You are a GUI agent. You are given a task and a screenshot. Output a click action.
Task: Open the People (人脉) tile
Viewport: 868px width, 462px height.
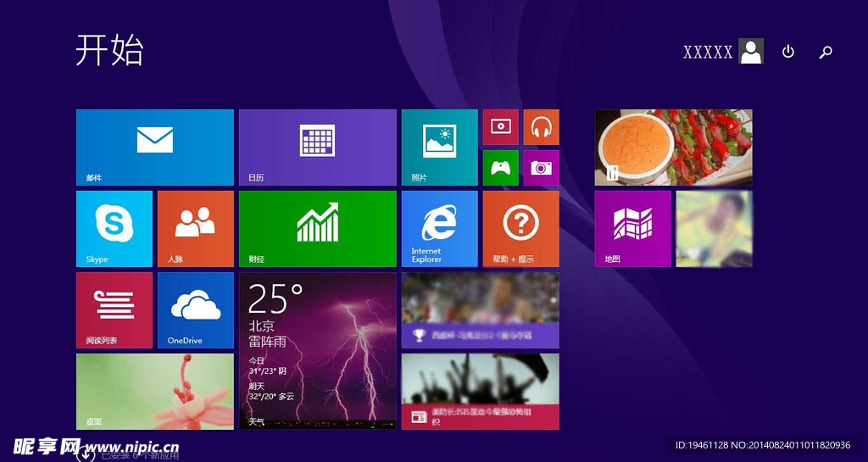pos(195,228)
